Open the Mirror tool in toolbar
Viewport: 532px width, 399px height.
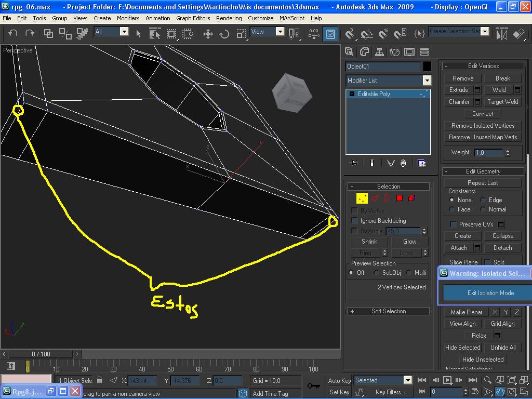(501, 34)
